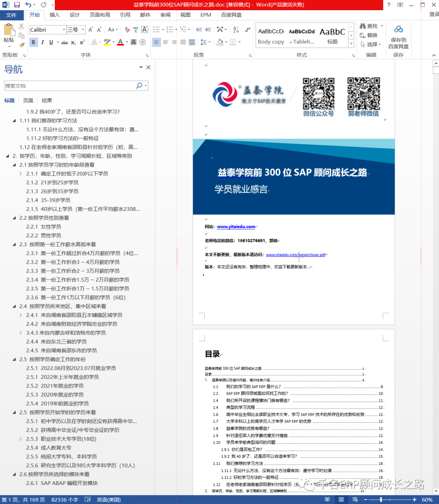Click the Replace (替换) button
Viewport: 439px width, 504px height.
(369, 35)
